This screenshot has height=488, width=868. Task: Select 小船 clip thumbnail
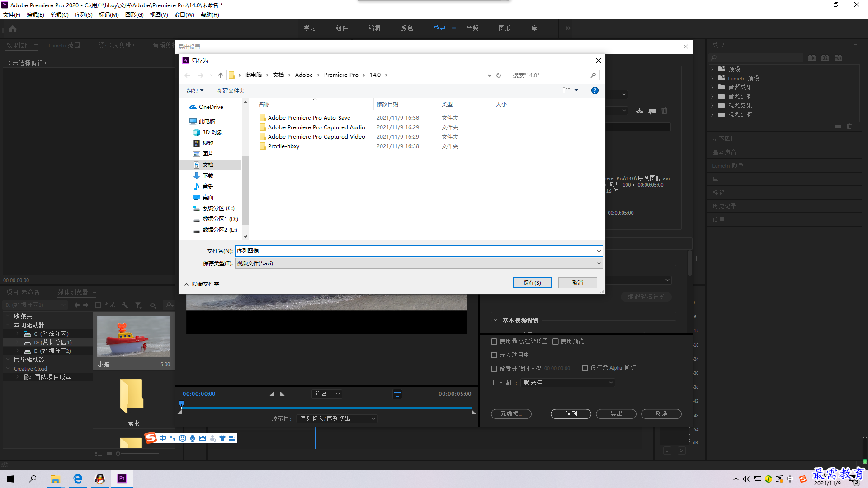tap(134, 336)
